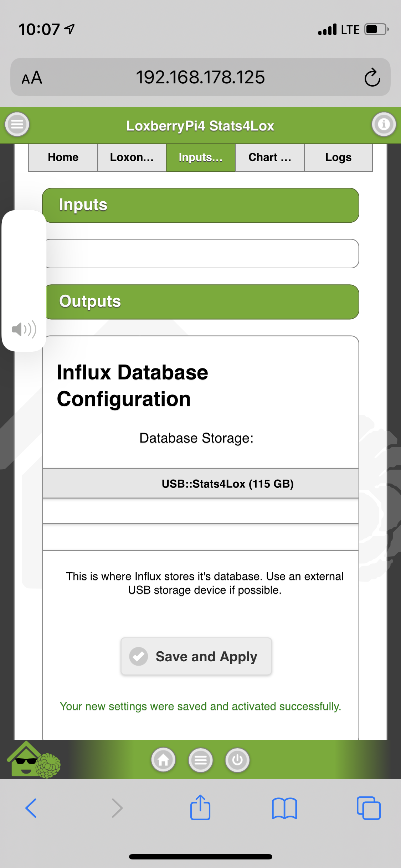Screen dimensions: 401x868
Task: Open the LoxBerry hamburger menu in header
Action: pyautogui.click(x=17, y=124)
